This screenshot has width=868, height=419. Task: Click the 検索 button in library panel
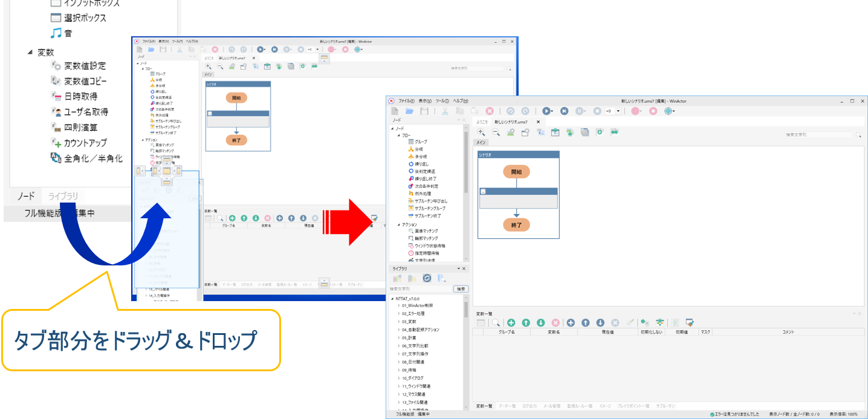click(461, 289)
